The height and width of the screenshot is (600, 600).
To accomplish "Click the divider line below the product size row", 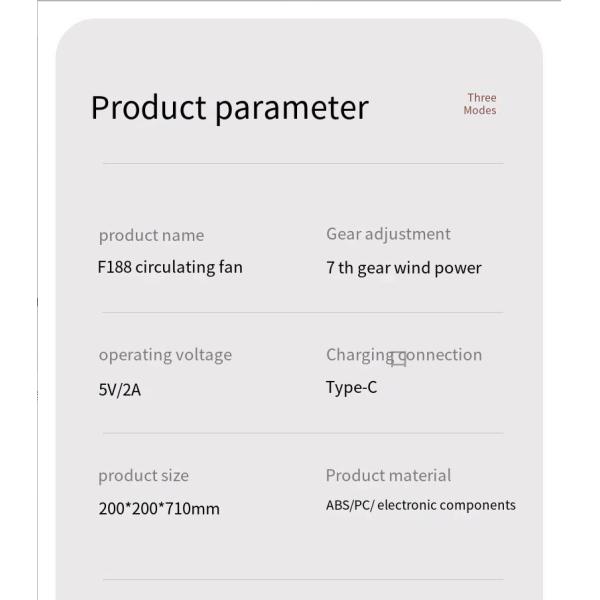I will 302,579.
